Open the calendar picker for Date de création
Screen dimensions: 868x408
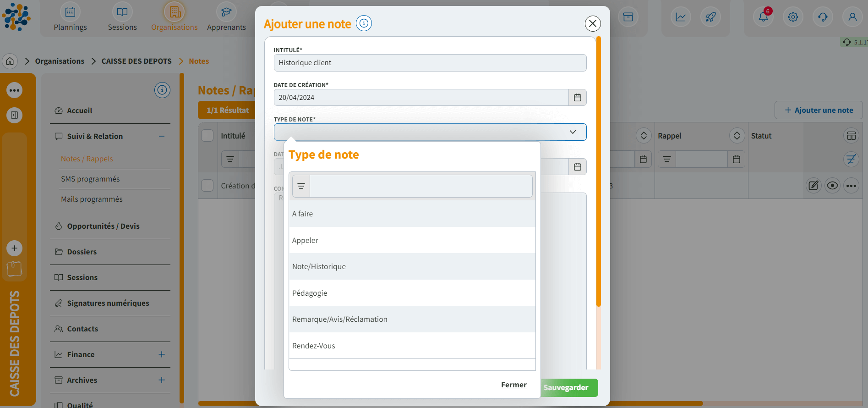[577, 98]
